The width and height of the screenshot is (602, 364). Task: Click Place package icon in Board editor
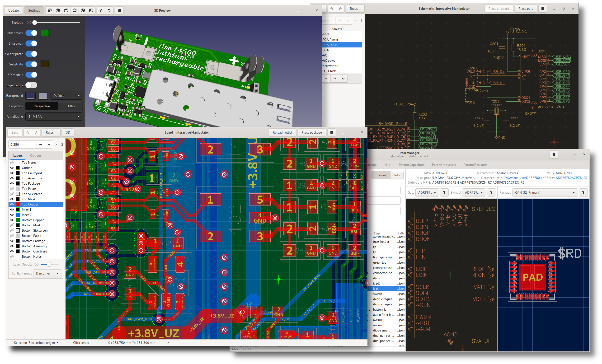(x=311, y=132)
